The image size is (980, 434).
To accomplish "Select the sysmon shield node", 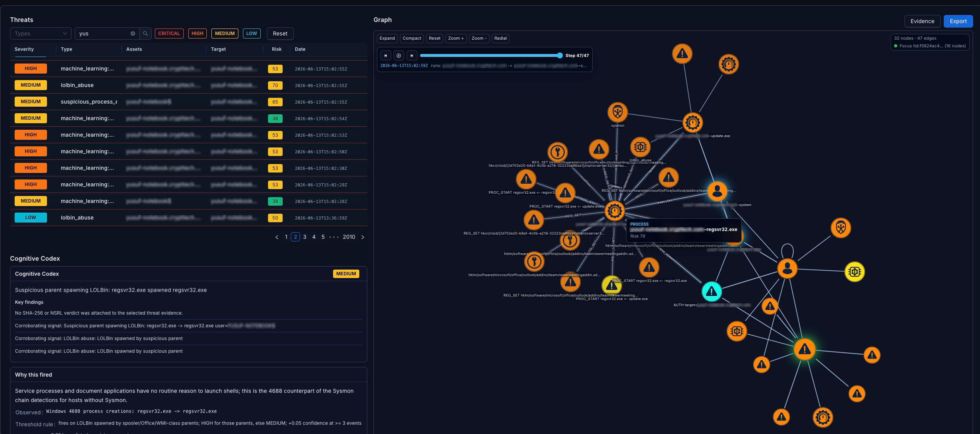I will pyautogui.click(x=618, y=112).
